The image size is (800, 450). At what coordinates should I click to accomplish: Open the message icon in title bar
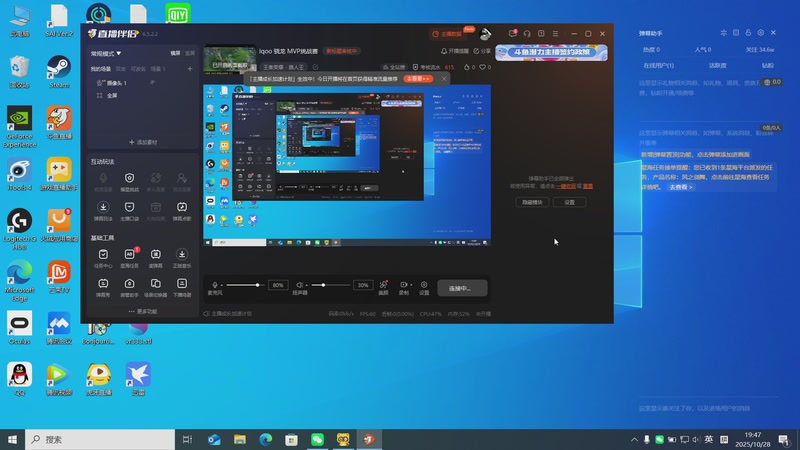pos(512,34)
